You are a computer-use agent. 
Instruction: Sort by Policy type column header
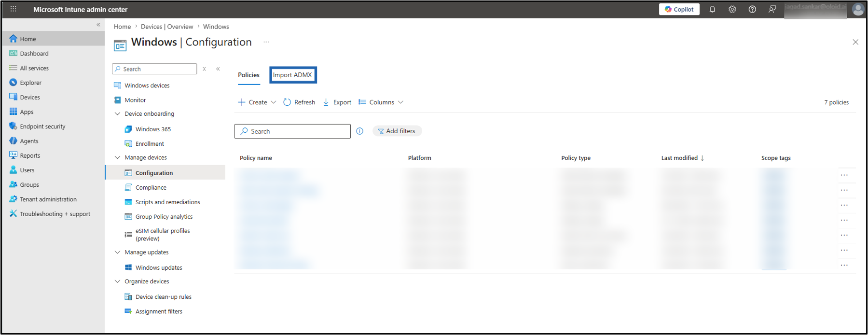click(x=576, y=158)
